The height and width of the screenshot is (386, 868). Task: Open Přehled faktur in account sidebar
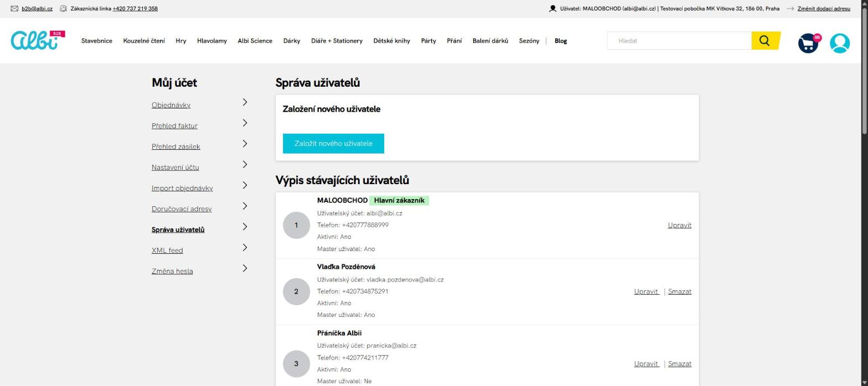click(174, 126)
